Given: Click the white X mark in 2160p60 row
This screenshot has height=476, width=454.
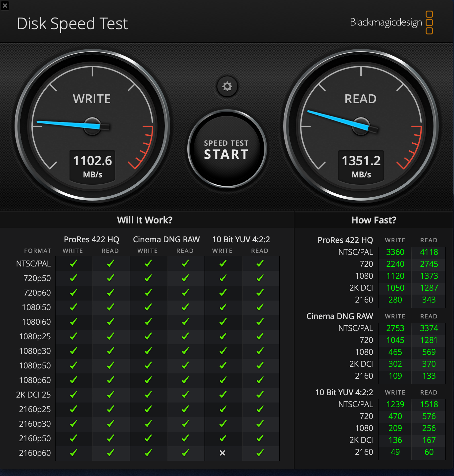Looking at the screenshot, I should click(x=222, y=453).
